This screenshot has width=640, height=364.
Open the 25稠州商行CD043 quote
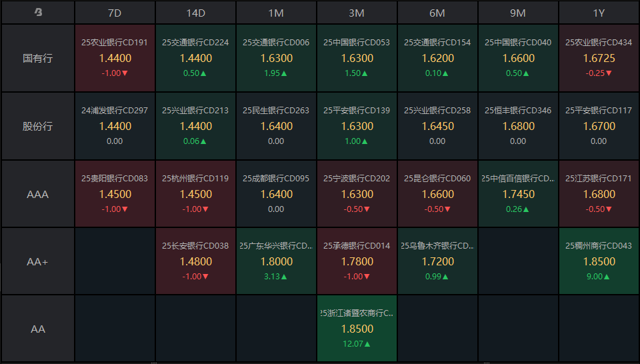point(599,262)
